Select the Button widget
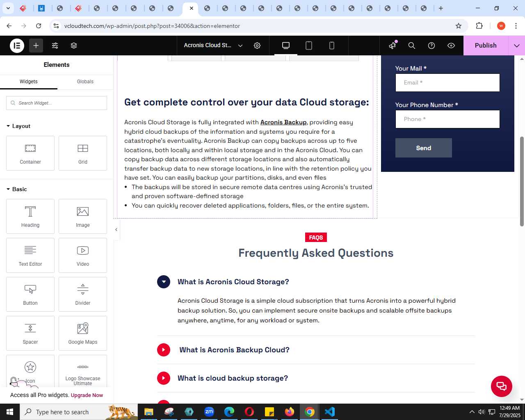Viewport: 525px width, 420px height. point(30,294)
